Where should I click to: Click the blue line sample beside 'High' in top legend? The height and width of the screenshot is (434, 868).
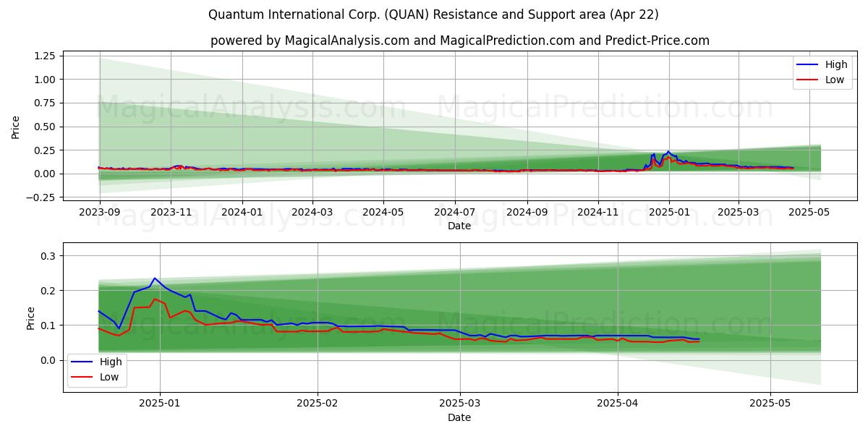808,65
